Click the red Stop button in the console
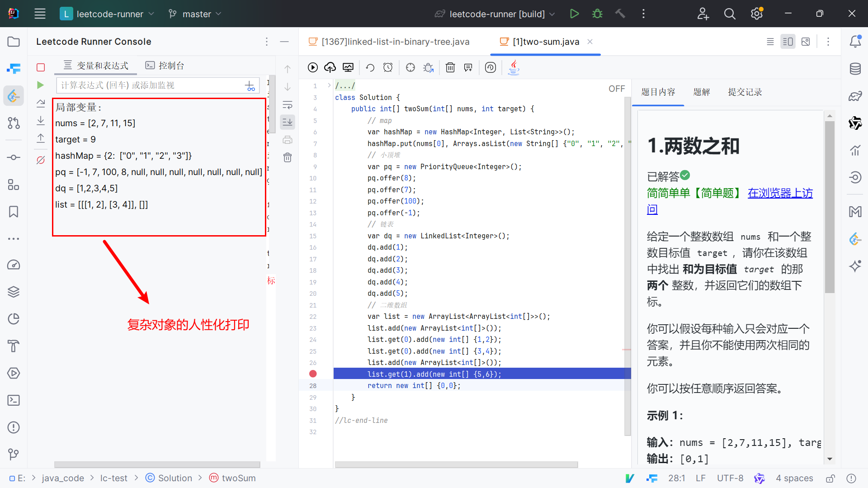The width and height of the screenshot is (868, 488). click(41, 67)
